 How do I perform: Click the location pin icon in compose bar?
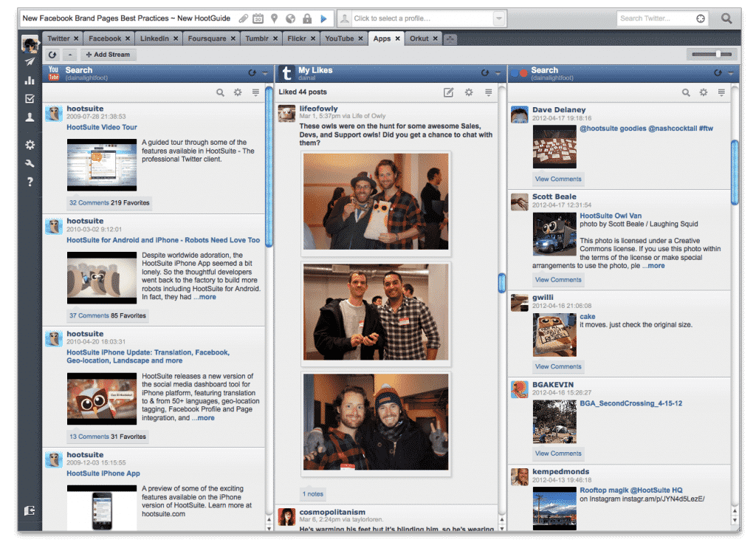pos(275,18)
